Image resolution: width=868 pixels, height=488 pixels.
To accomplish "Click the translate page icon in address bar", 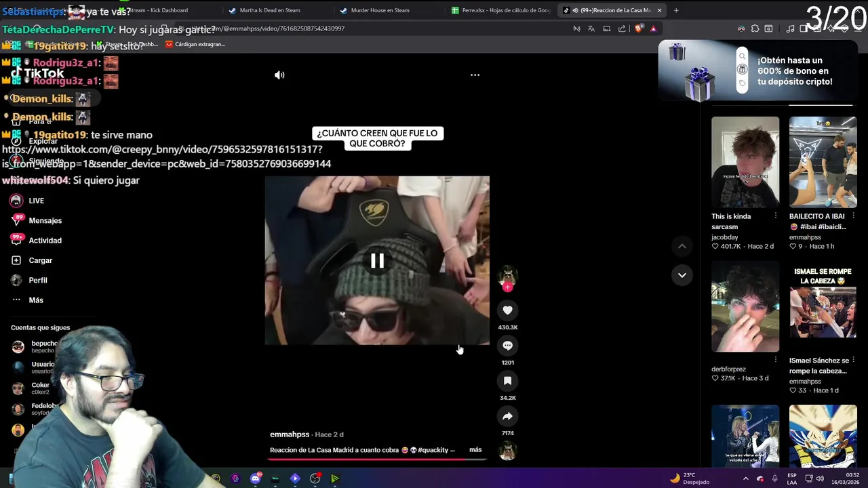I will tap(591, 28).
